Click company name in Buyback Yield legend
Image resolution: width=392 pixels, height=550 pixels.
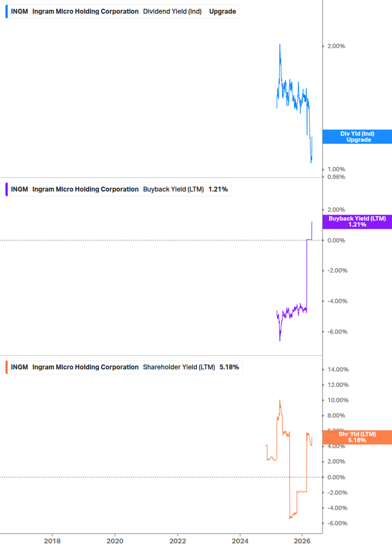point(85,189)
